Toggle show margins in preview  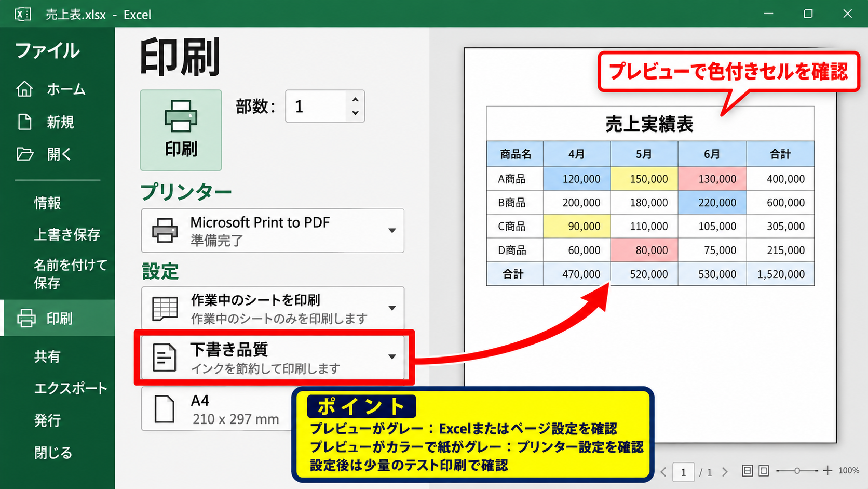[747, 471]
